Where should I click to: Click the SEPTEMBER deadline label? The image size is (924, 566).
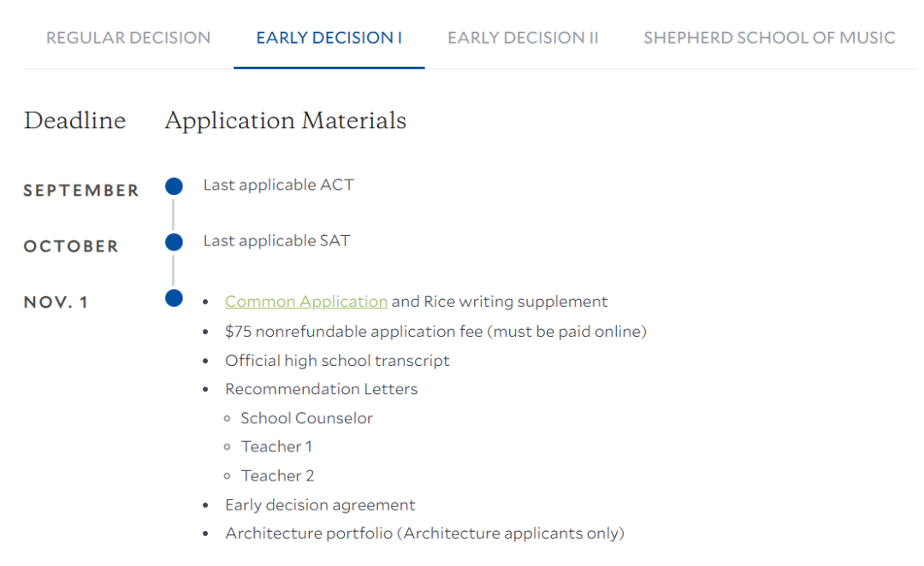coord(81,191)
